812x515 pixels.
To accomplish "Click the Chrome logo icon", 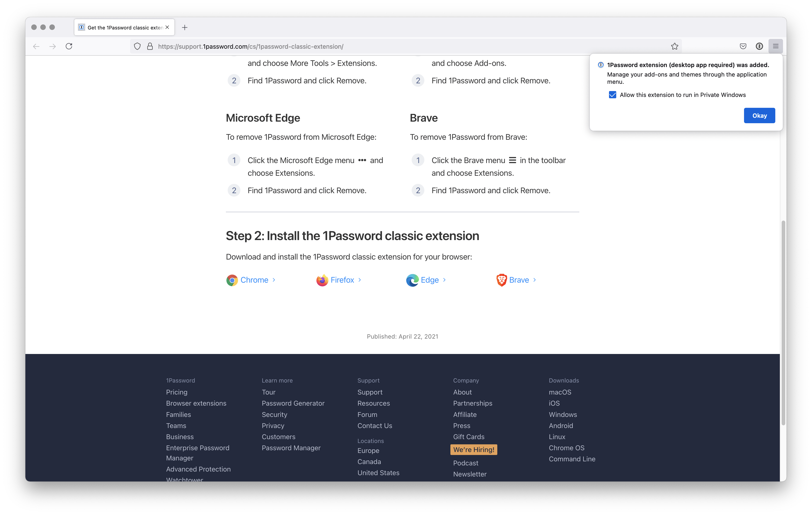I will click(232, 280).
